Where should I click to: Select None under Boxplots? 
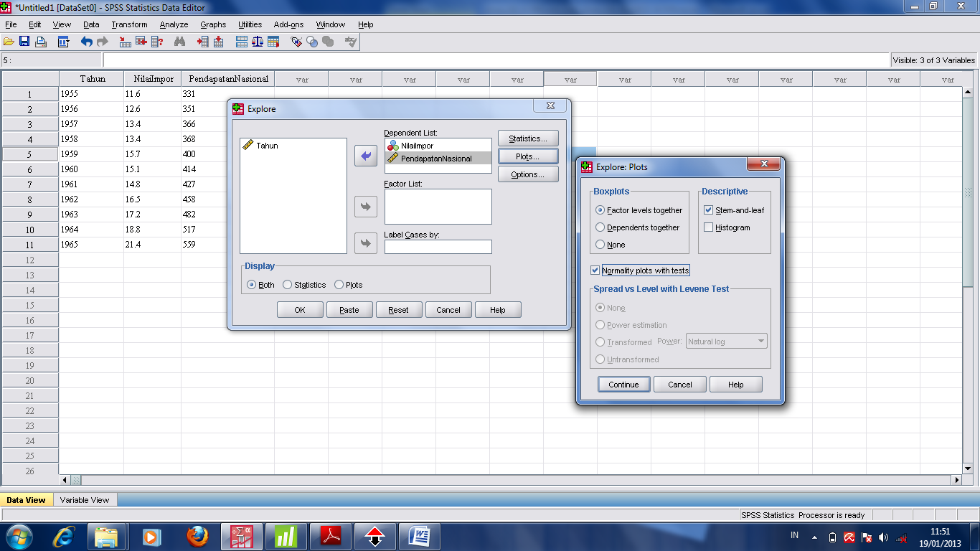611,245
